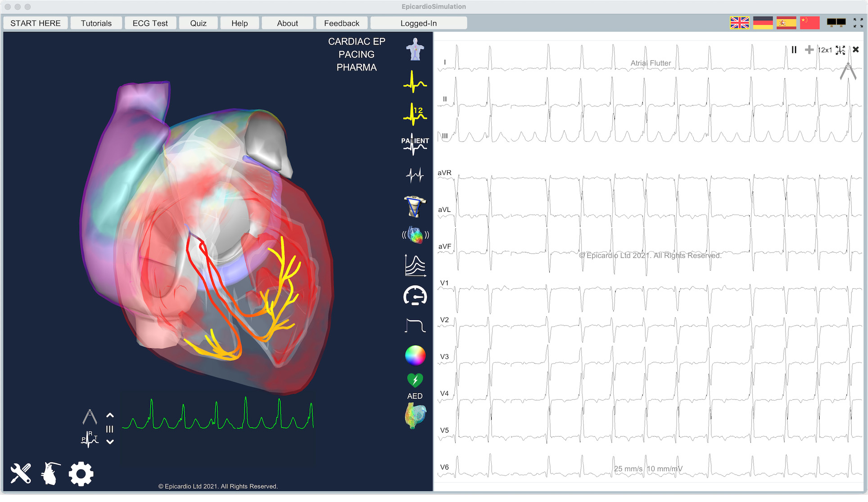
Task: Open the patient torso view icon
Action: click(415, 49)
